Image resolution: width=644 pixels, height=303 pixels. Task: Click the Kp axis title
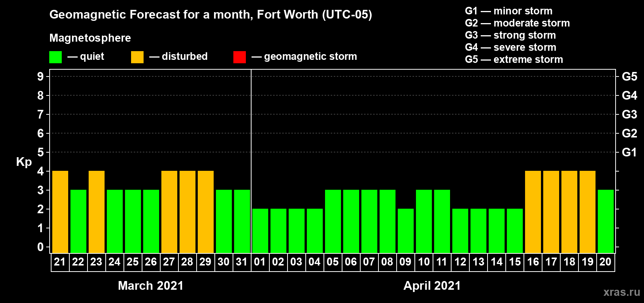[24, 162]
